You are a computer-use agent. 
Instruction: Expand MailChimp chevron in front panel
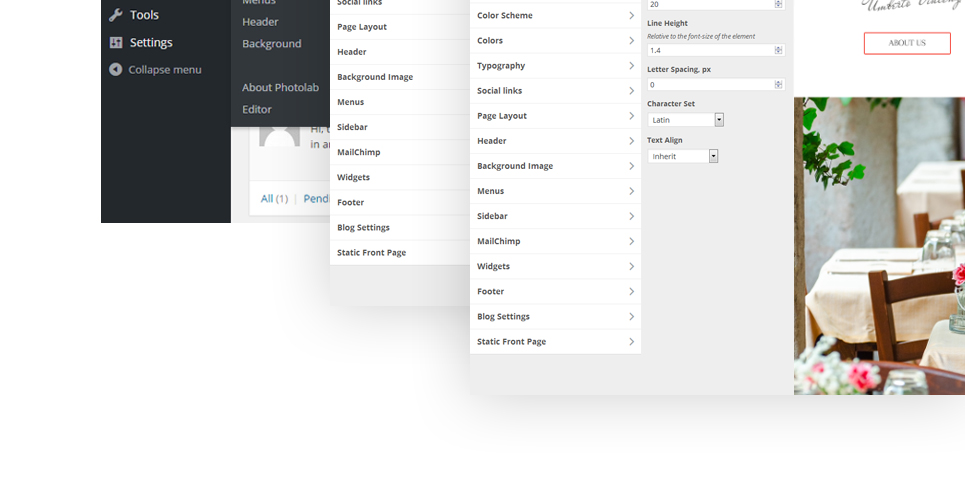click(x=631, y=241)
